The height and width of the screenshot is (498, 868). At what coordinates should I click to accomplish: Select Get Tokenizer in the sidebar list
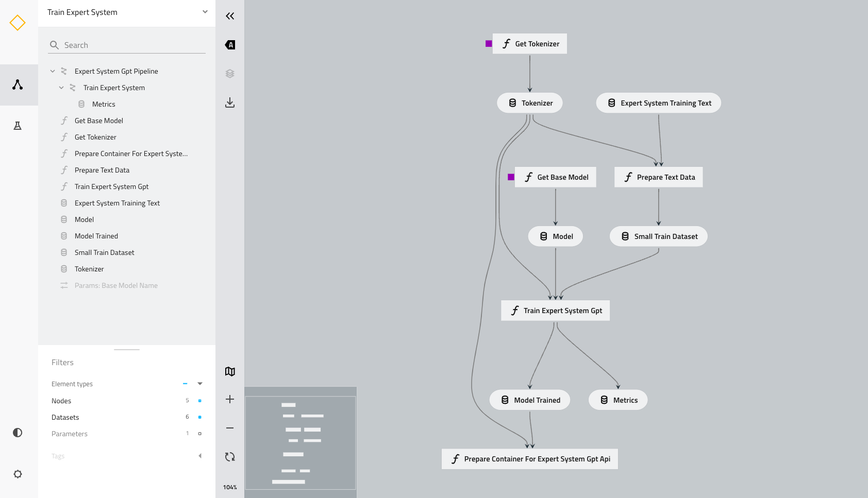coord(95,137)
